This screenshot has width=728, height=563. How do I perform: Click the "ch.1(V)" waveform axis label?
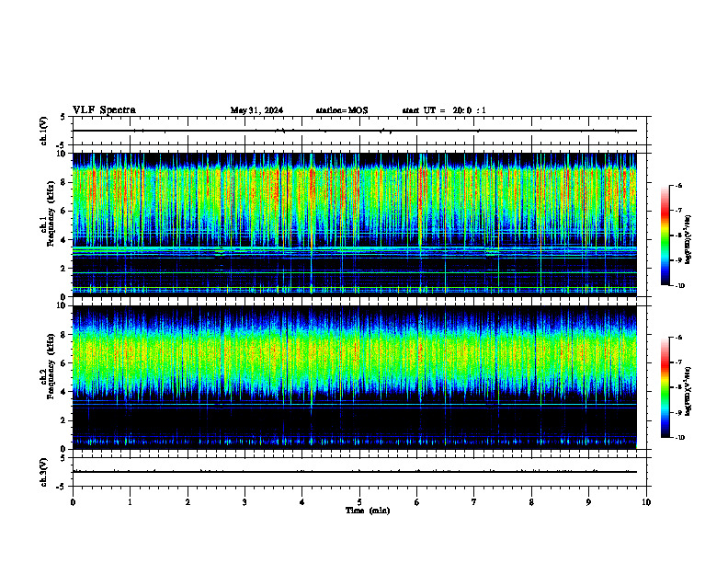(43, 131)
